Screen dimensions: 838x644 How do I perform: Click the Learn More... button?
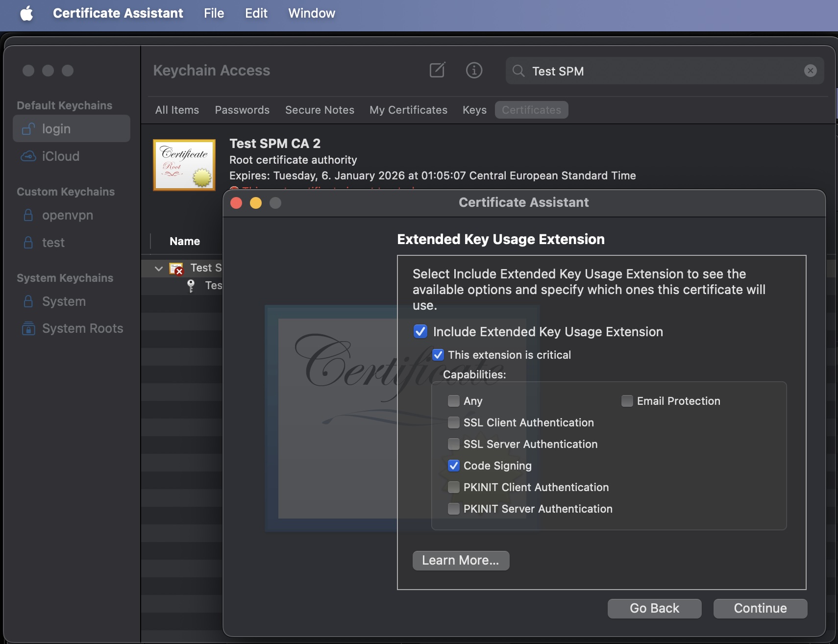(461, 560)
